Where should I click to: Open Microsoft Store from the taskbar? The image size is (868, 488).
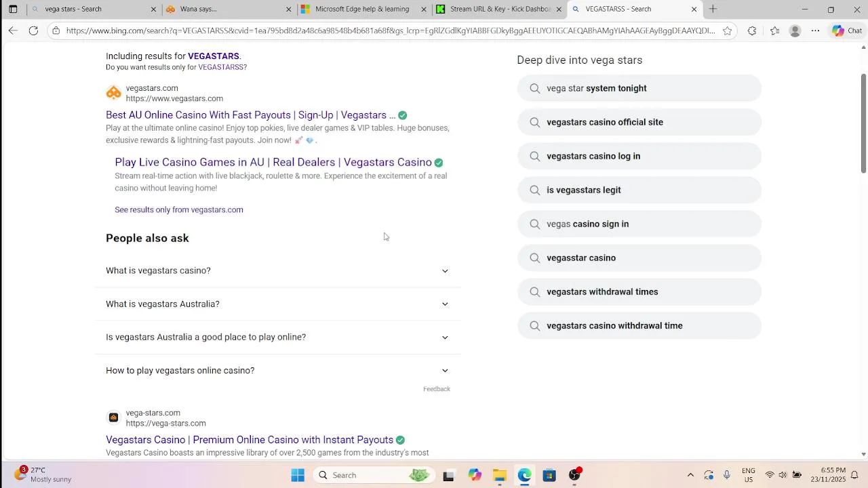click(x=549, y=475)
